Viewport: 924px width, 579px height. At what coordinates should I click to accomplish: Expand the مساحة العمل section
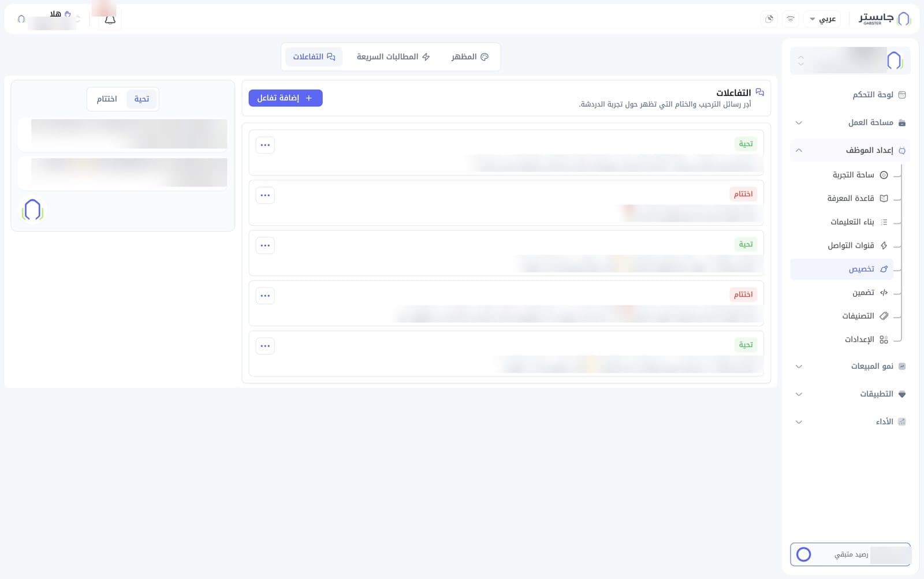tap(850, 122)
